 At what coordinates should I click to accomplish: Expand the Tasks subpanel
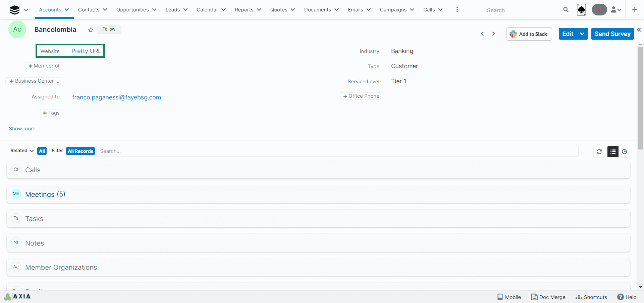tap(318, 219)
